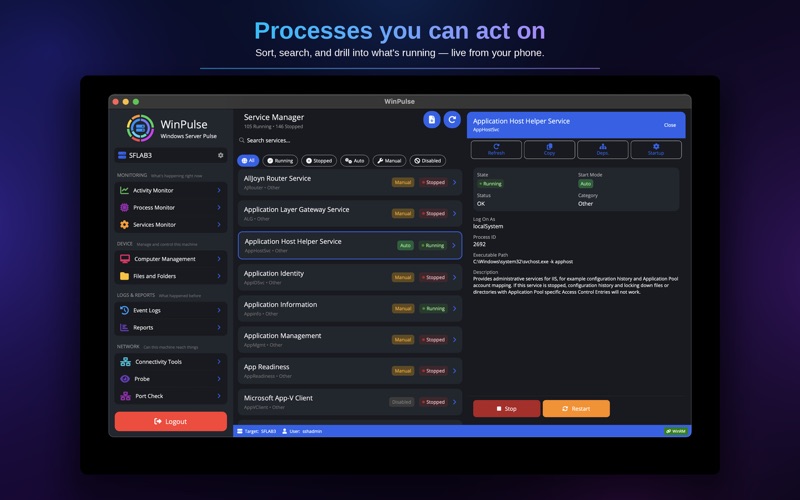Select Application Identity service name
This screenshot has height=500, width=800.
[x=273, y=273]
